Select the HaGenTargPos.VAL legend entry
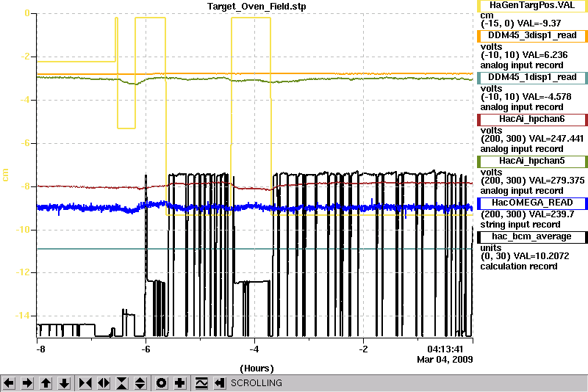The height and width of the screenshot is (392, 588). click(x=532, y=5)
